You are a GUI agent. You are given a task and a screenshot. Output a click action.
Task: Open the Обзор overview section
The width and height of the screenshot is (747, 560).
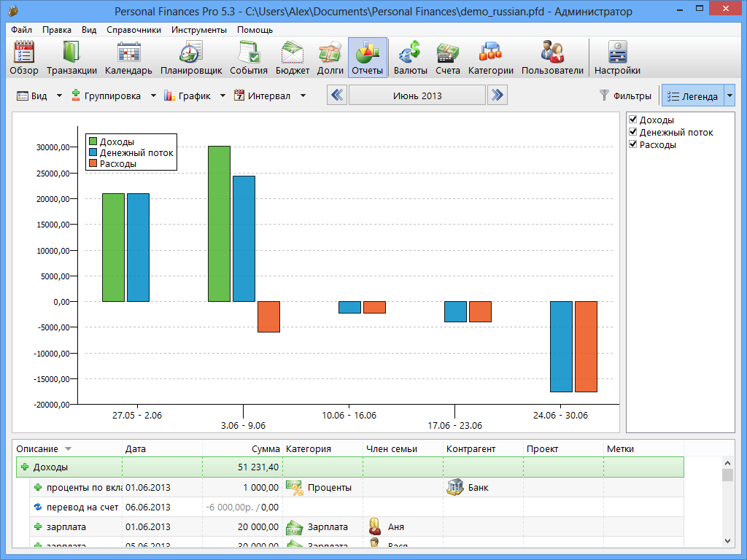click(24, 58)
